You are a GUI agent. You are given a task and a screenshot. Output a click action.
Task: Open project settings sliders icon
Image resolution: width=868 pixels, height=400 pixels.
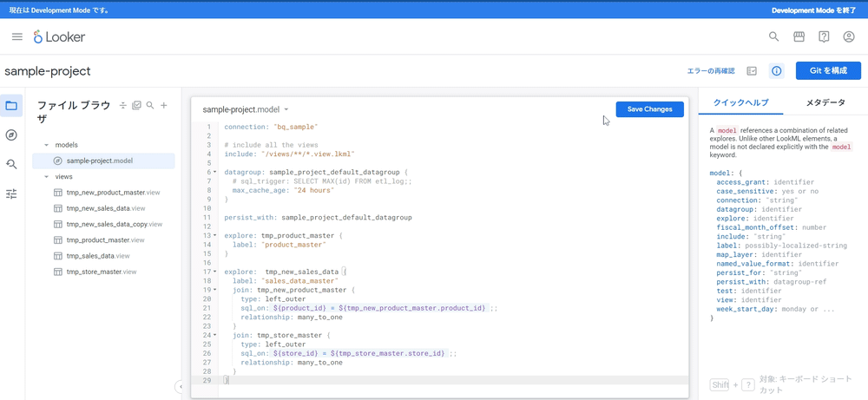[11, 193]
